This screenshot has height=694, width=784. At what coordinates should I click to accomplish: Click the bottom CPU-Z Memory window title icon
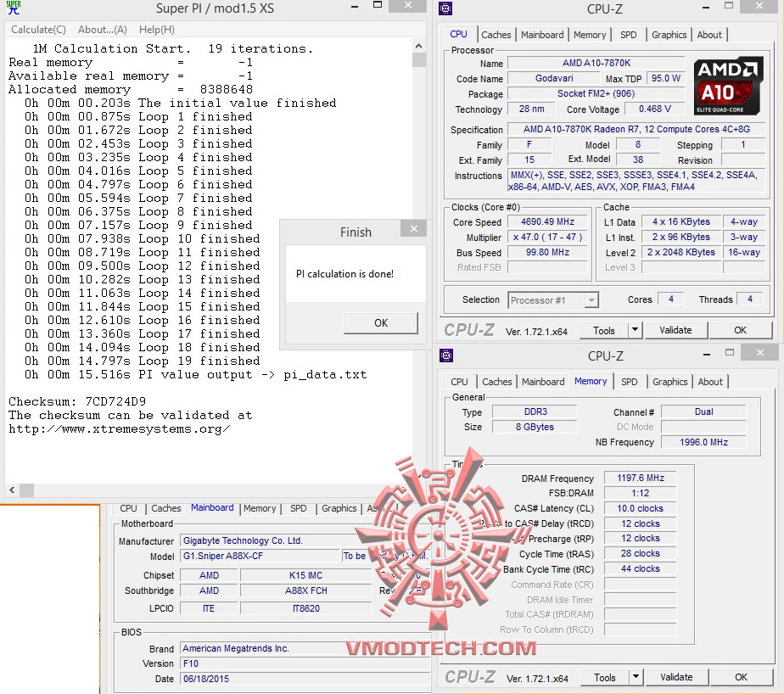tap(446, 355)
